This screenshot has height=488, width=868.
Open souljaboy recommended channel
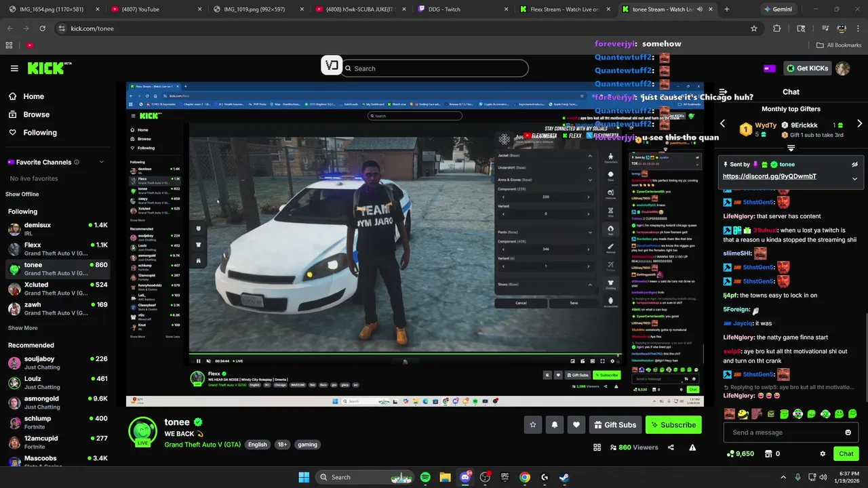click(x=57, y=363)
